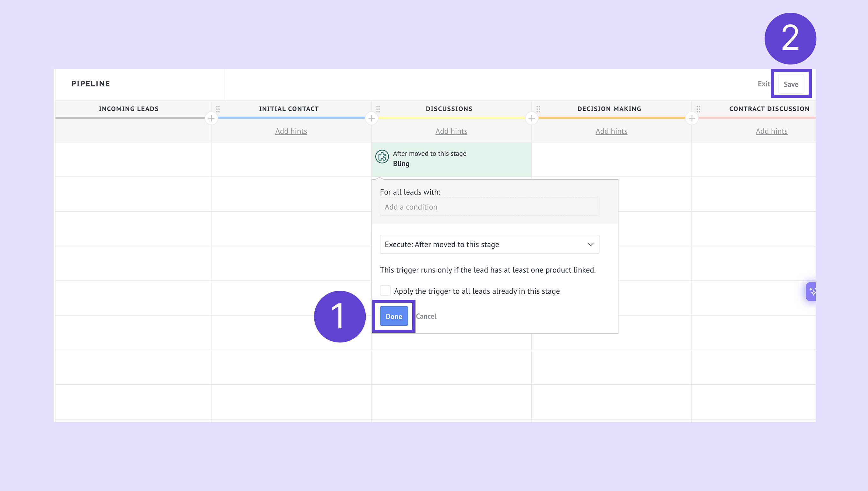Click the plus icon before Discussions stage
The height and width of the screenshot is (491, 868).
371,118
